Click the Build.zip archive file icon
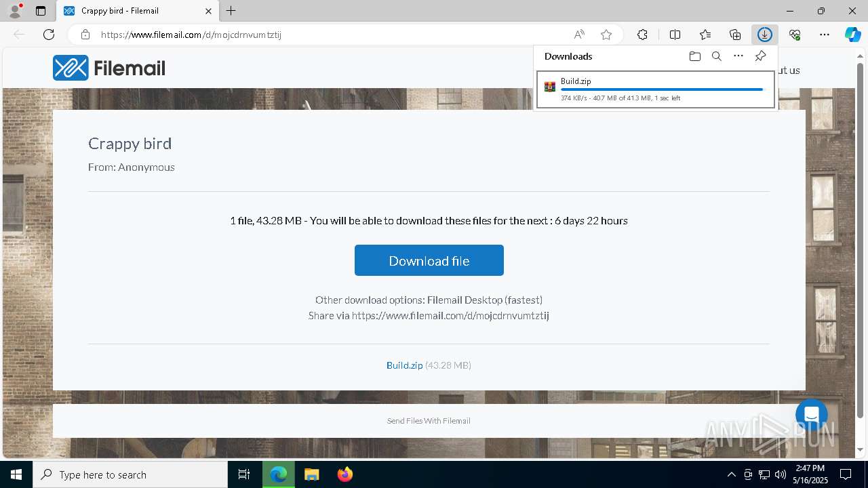 (x=550, y=87)
